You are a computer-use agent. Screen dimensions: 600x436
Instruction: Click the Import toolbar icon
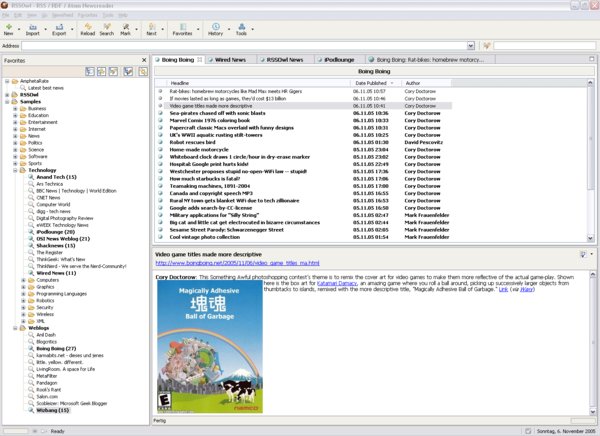tap(33, 29)
